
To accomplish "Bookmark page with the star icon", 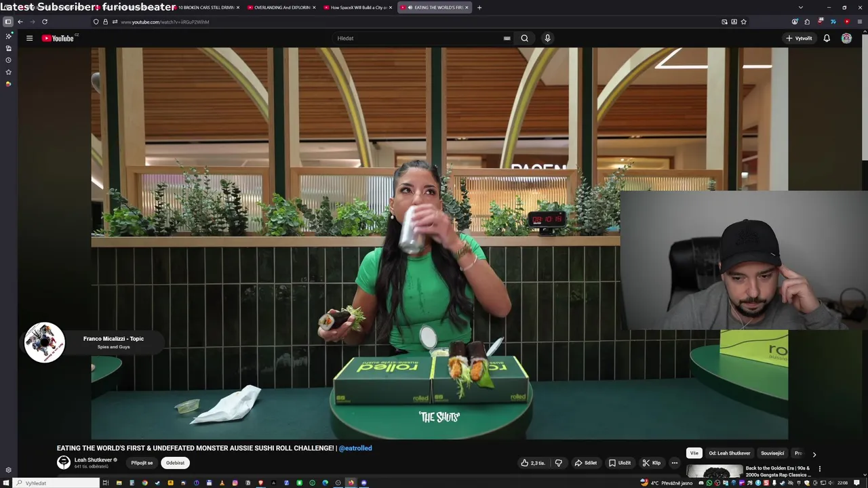I will (743, 22).
